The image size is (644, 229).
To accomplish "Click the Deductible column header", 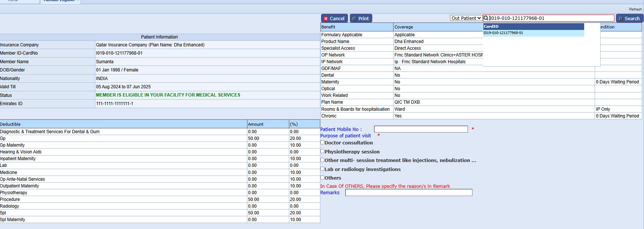I will [x=10, y=124].
